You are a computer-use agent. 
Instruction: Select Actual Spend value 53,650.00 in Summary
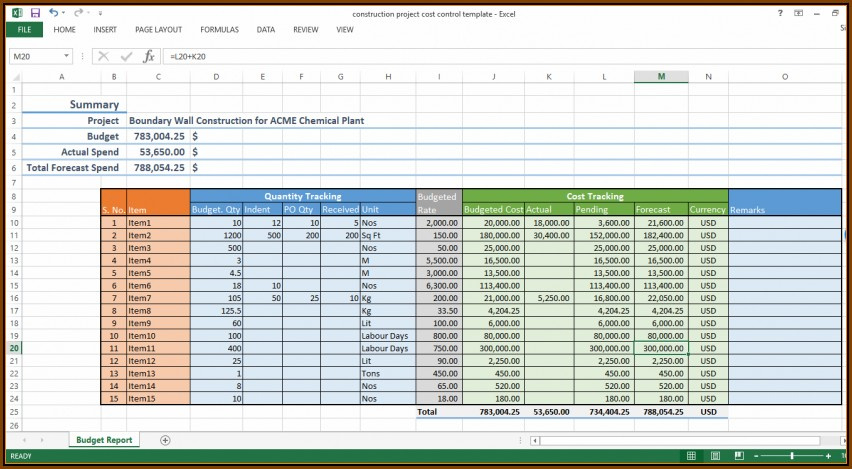pos(159,152)
